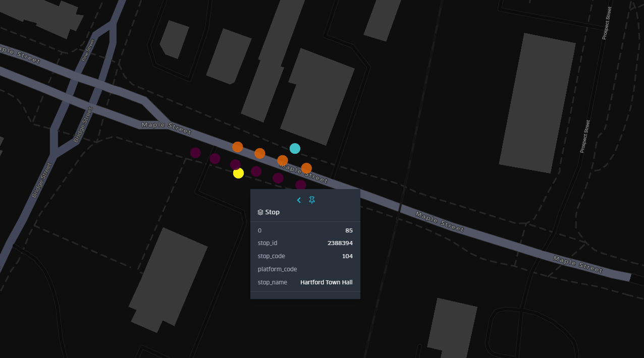The image size is (644, 358).
Task: Click the stop_id value 2388394
Action: [x=340, y=243]
